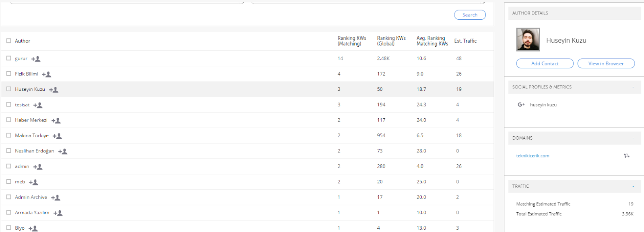This screenshot has height=232, width=644.
Task: Select the Makina Türkiye author name
Action: coord(32,136)
